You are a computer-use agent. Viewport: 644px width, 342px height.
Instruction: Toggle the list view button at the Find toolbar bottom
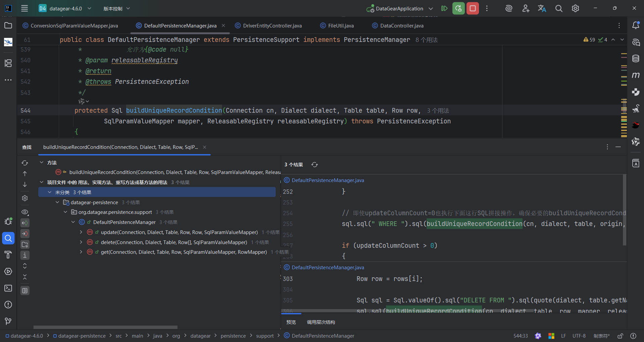pos(25,291)
